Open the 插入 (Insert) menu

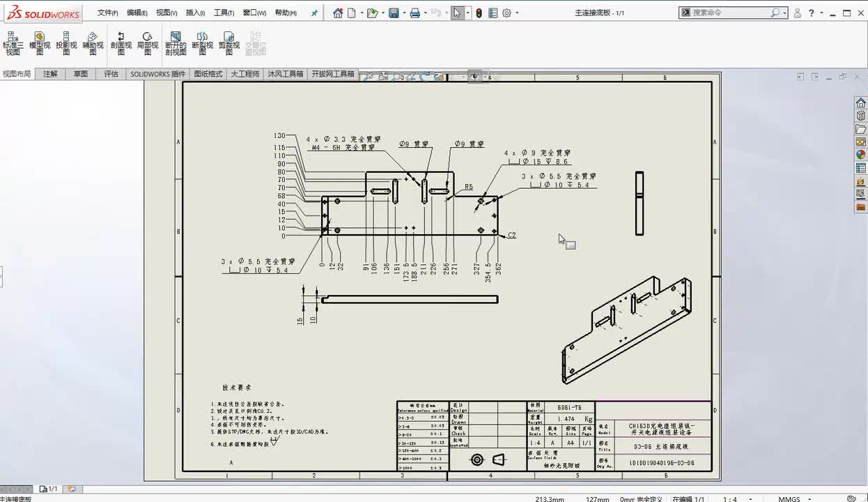[196, 13]
